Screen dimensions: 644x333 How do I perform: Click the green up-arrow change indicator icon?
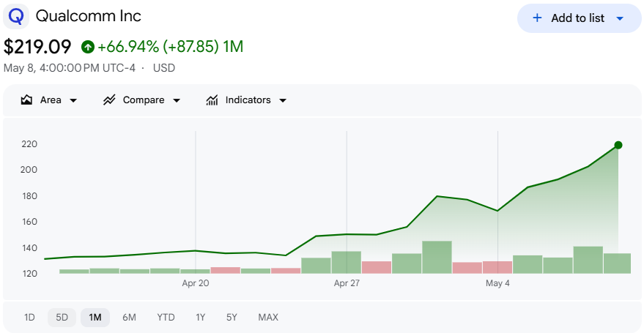click(87, 47)
